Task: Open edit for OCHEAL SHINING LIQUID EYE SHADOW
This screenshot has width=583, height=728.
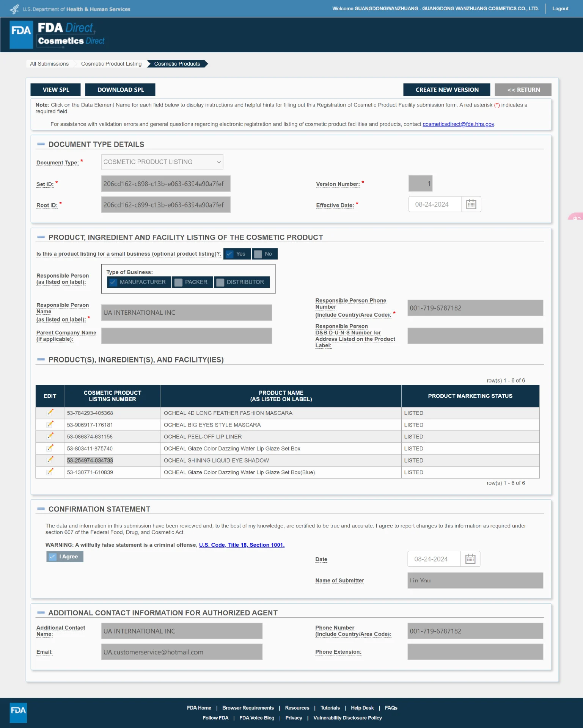Action: coord(50,460)
